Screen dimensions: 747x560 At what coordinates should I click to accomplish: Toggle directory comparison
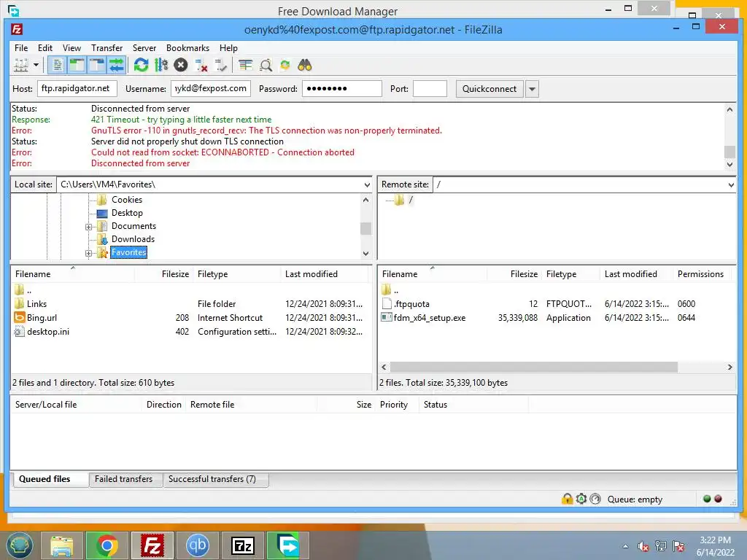point(266,65)
